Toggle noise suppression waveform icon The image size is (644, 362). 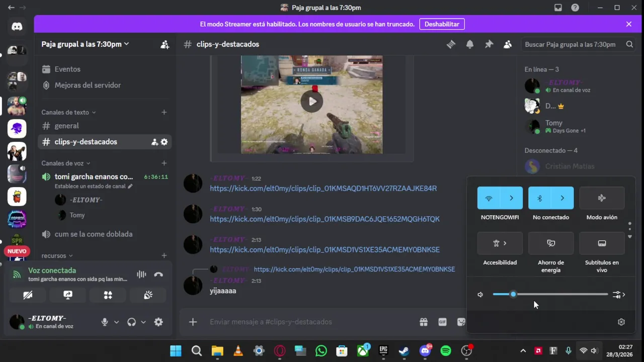(141, 275)
